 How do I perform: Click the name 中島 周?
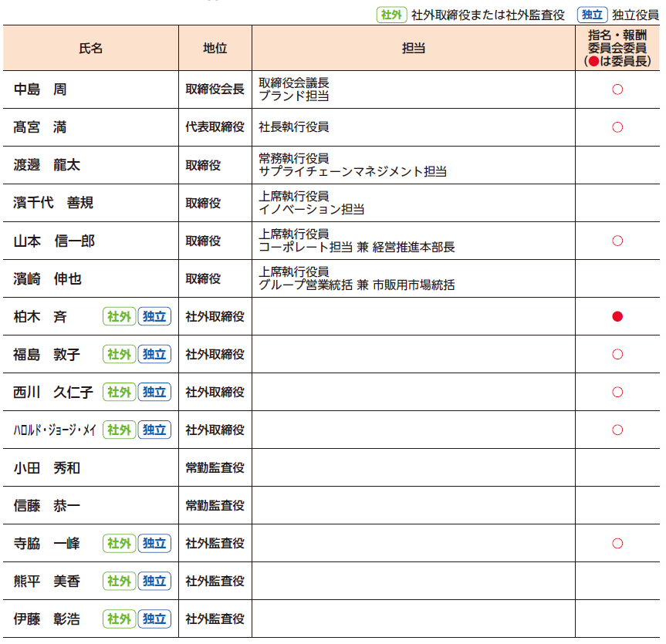click(x=40, y=89)
